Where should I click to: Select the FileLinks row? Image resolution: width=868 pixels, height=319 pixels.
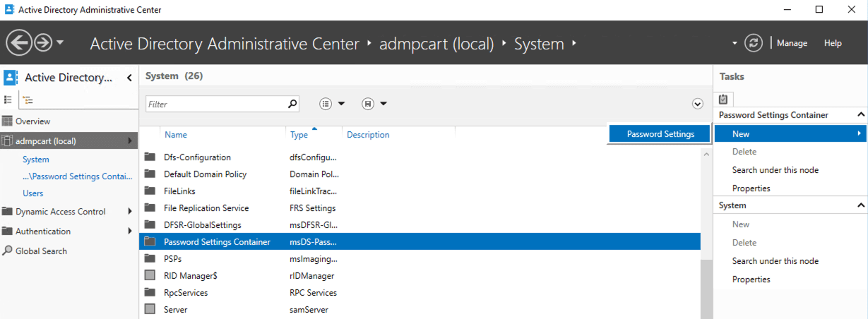(x=420, y=191)
